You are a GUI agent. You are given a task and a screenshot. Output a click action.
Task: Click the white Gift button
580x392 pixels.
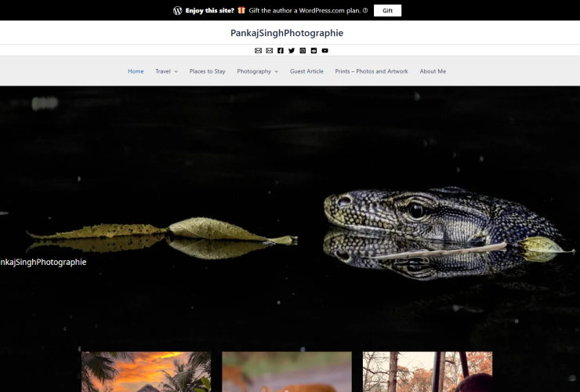(387, 10)
